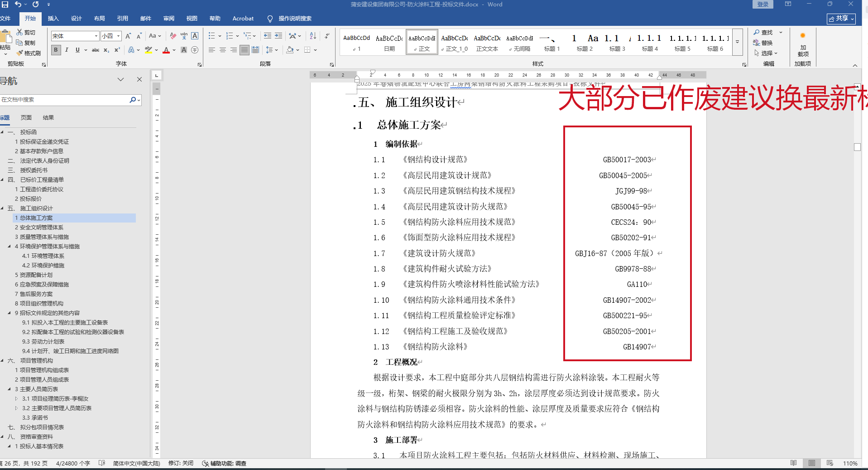Clear all formatting with eraser icon

[173, 36]
